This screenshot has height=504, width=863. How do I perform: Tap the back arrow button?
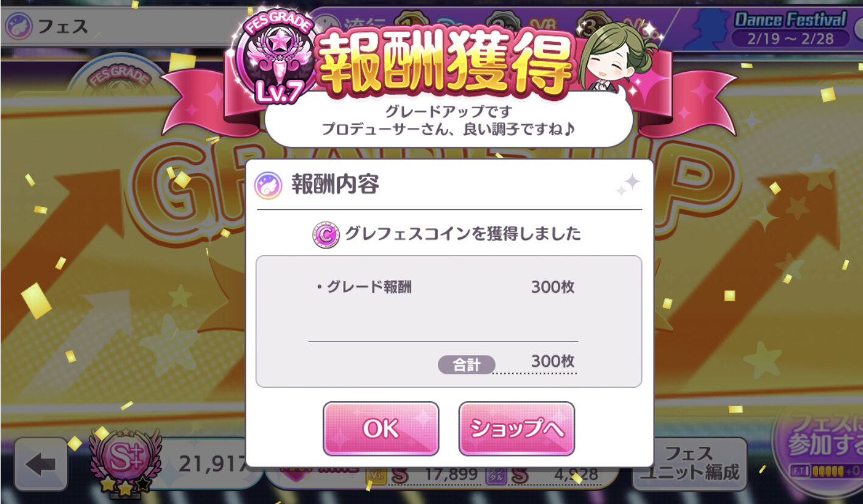click(x=41, y=465)
